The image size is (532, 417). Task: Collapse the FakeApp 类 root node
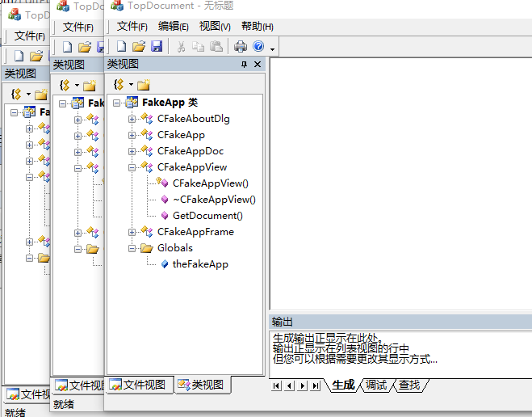(x=116, y=103)
